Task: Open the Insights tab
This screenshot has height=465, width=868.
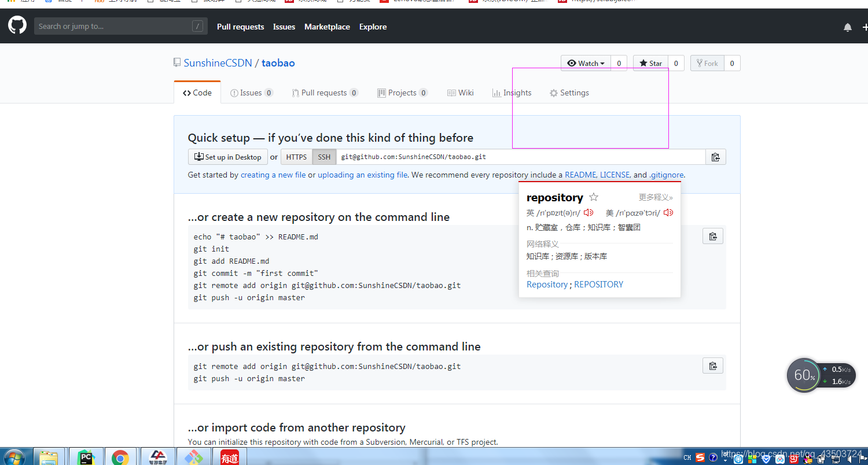Action: (512, 93)
